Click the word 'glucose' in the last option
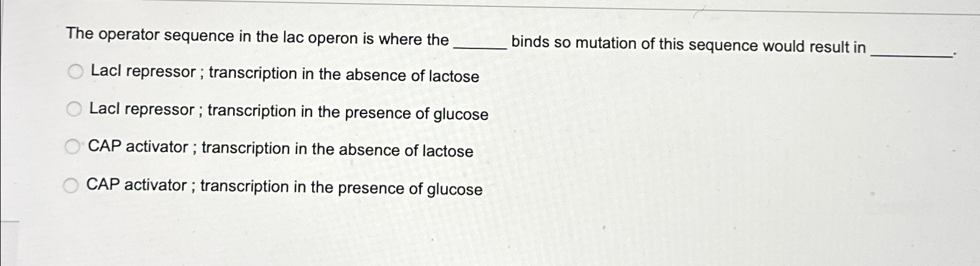The width and height of the screenshot is (980, 266). coord(455,190)
